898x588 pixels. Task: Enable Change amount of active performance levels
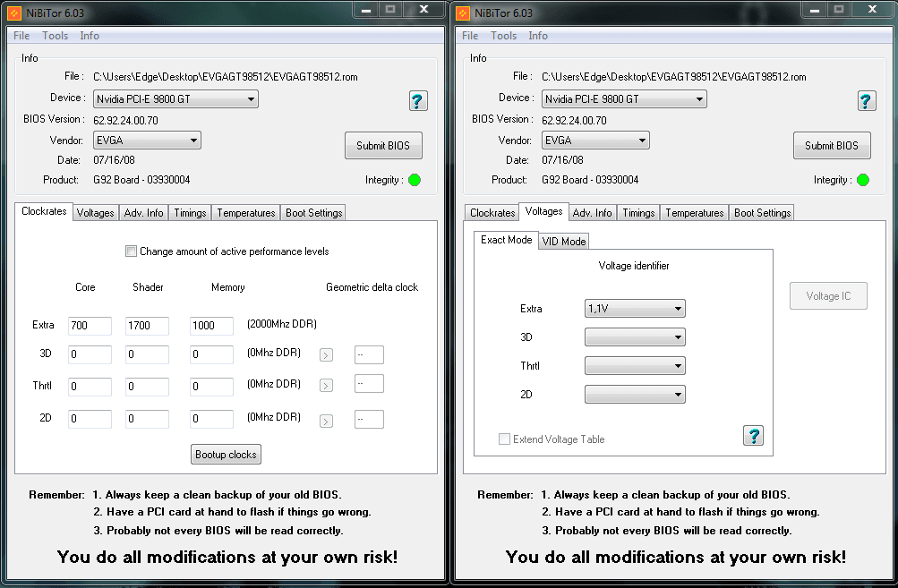(131, 251)
